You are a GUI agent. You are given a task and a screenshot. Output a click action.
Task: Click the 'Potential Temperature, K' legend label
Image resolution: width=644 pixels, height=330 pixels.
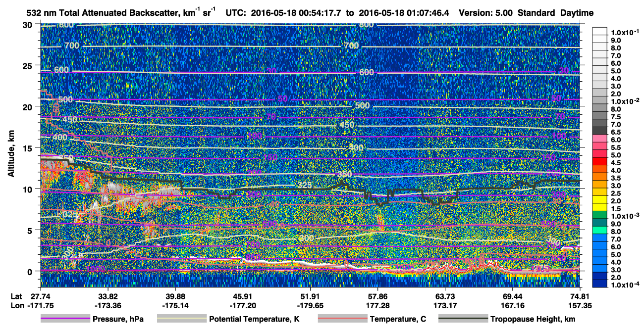[254, 320]
